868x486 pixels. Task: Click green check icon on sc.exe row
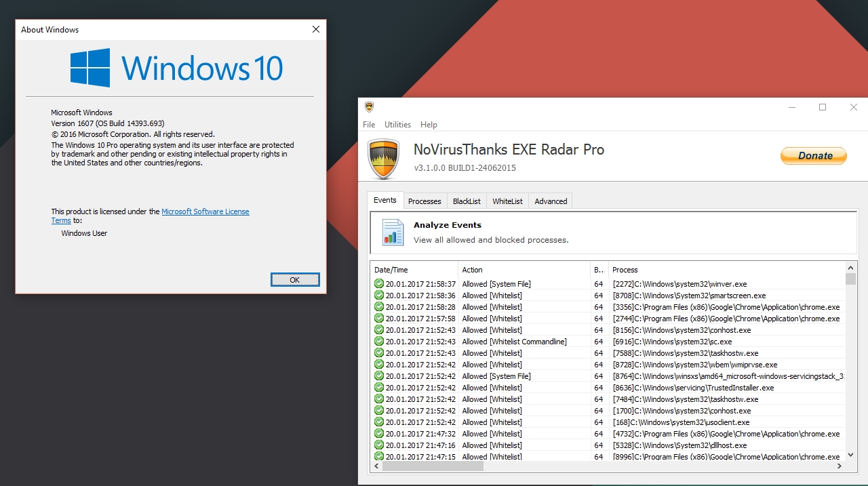pos(379,342)
